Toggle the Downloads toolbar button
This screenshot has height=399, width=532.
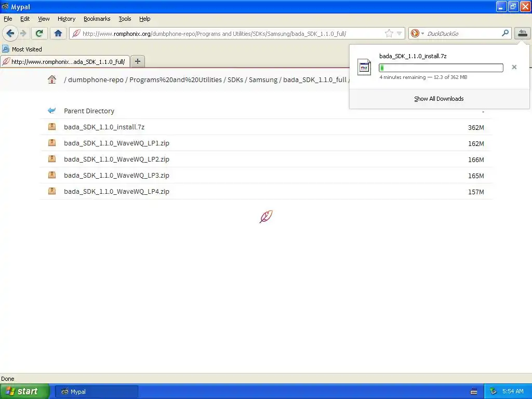tap(522, 33)
